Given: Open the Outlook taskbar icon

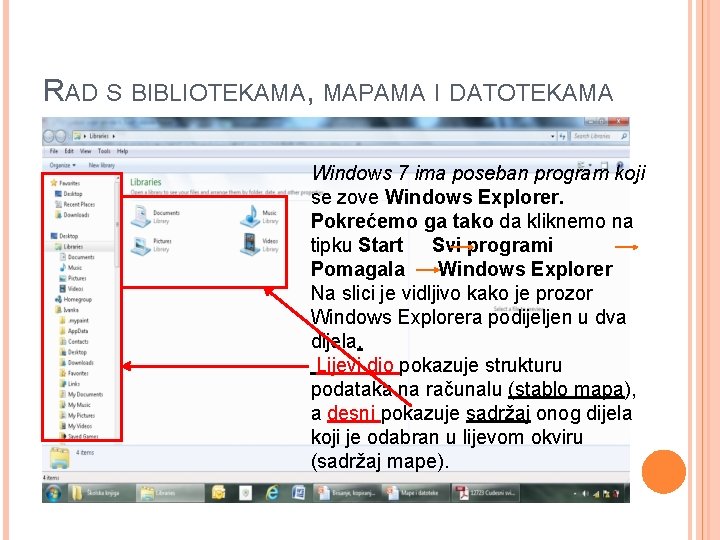Looking at the screenshot, I should [x=219, y=493].
